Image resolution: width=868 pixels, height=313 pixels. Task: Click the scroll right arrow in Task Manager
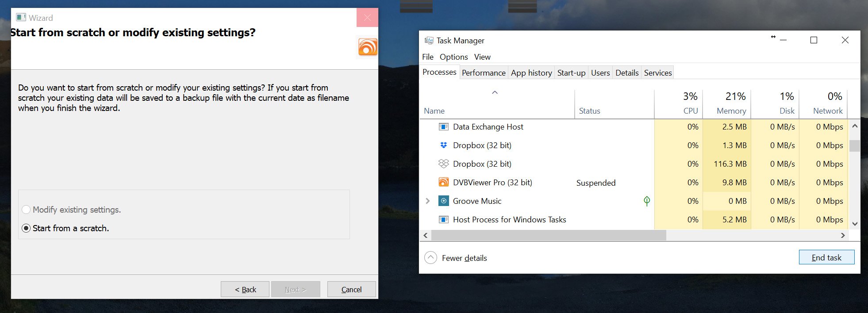tap(843, 235)
